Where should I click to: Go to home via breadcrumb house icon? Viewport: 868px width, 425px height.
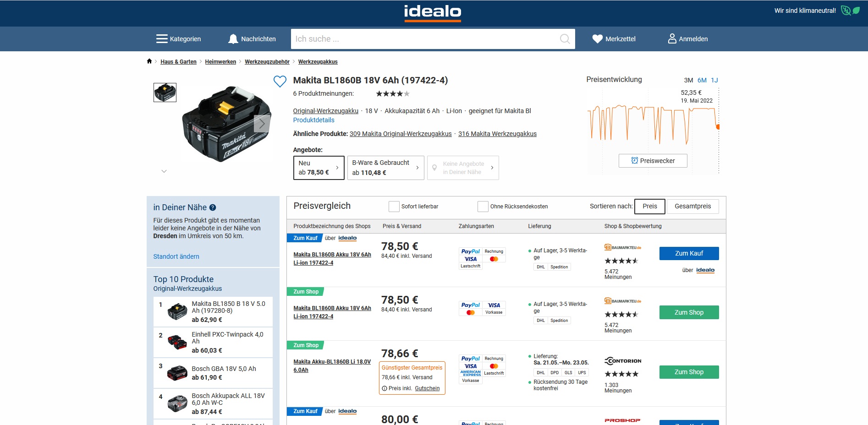coord(149,61)
